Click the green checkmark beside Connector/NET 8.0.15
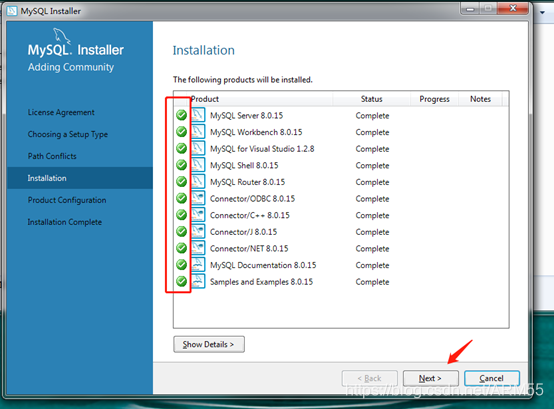554x409 pixels. (181, 248)
